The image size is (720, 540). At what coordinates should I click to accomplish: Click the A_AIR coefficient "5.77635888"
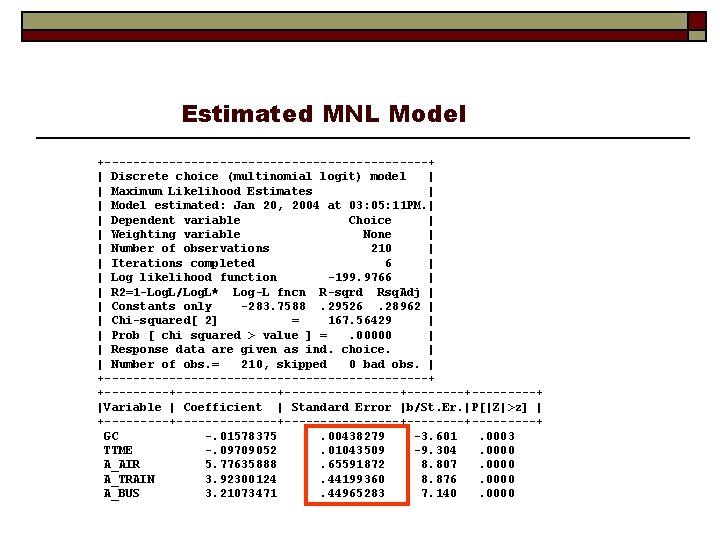point(241,464)
